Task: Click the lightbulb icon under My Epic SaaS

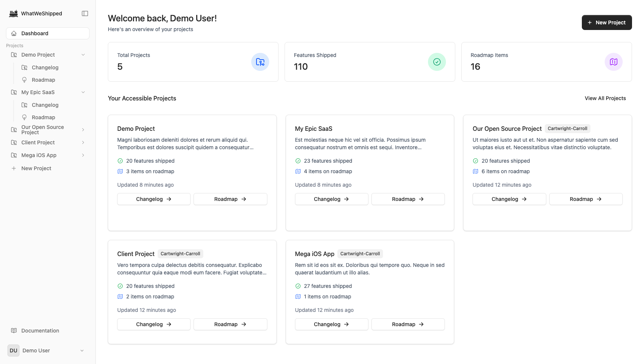Action: [x=24, y=117]
